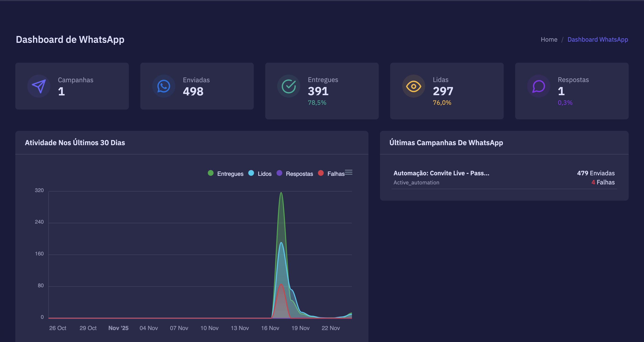Click the paper plane Campanhas icon
This screenshot has height=342, width=644.
[x=39, y=86]
